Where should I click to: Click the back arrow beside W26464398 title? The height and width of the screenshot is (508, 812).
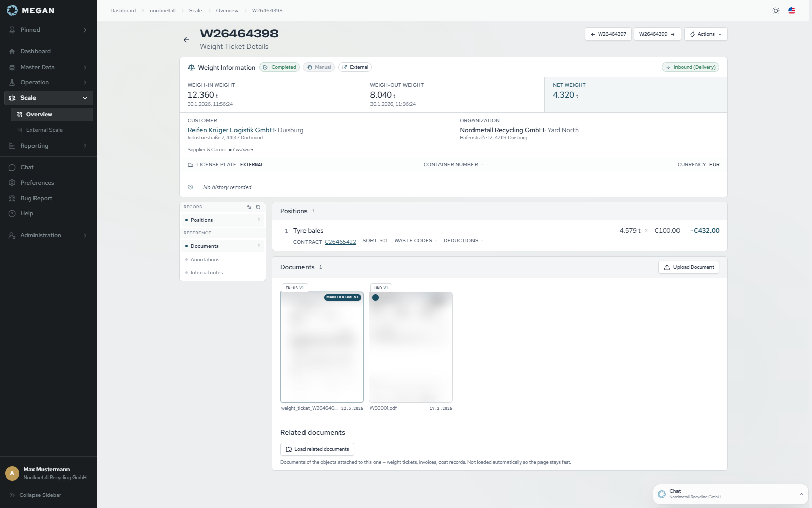186,40
